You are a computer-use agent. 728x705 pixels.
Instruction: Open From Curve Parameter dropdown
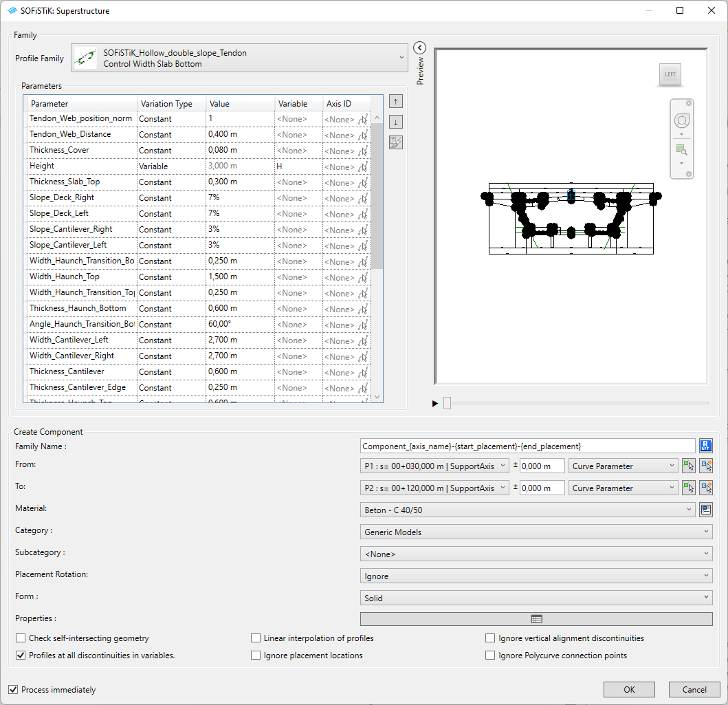[623, 466]
